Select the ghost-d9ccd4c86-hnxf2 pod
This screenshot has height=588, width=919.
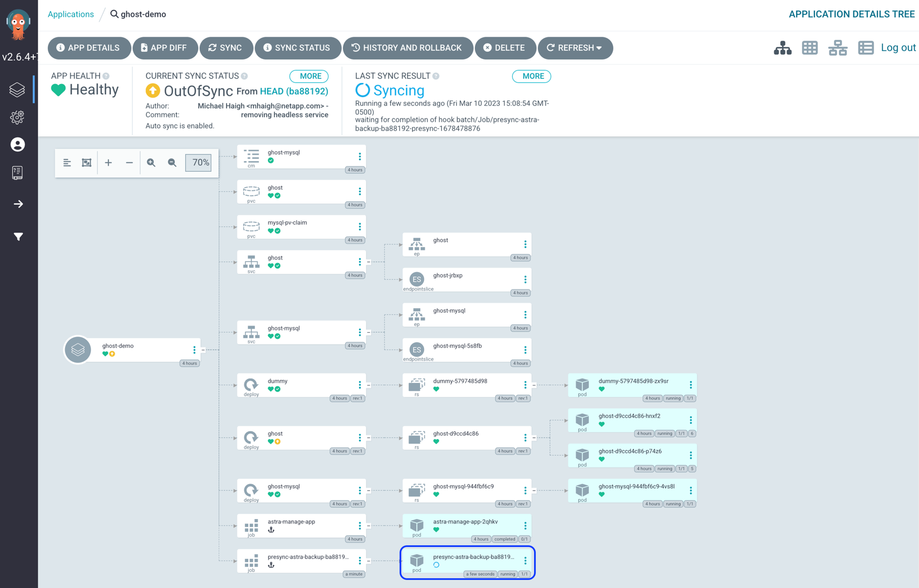[632, 421]
